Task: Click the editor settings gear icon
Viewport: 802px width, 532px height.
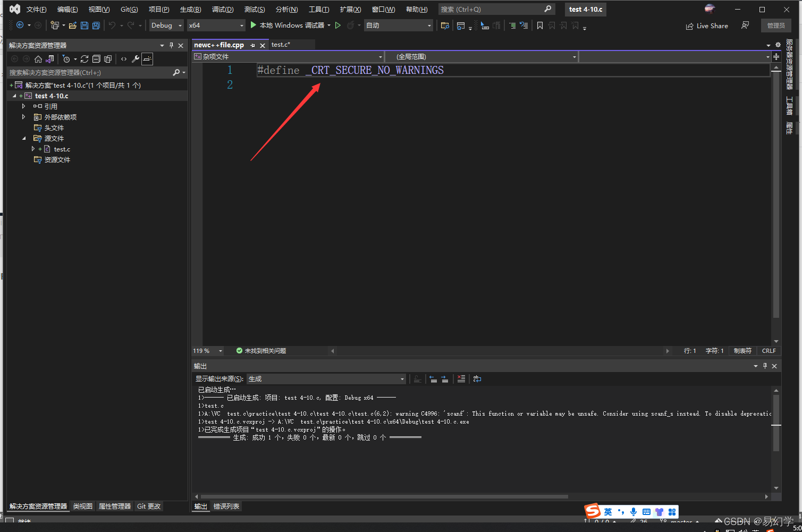Action: coord(778,45)
